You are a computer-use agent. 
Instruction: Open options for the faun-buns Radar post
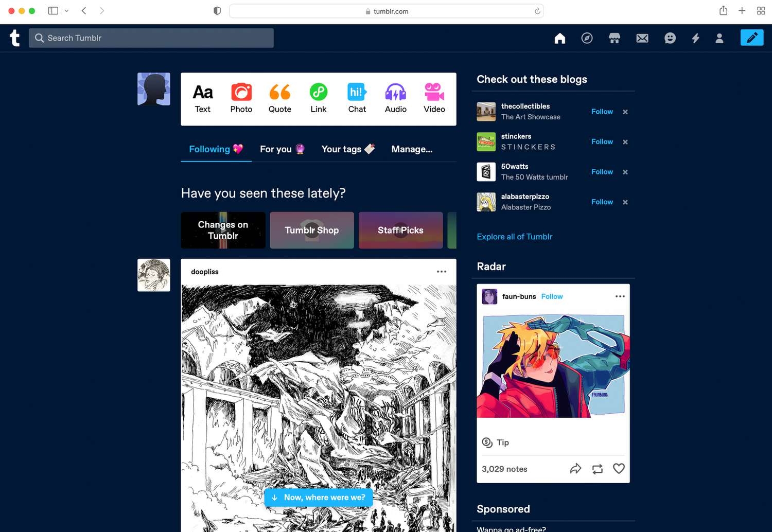tap(620, 296)
